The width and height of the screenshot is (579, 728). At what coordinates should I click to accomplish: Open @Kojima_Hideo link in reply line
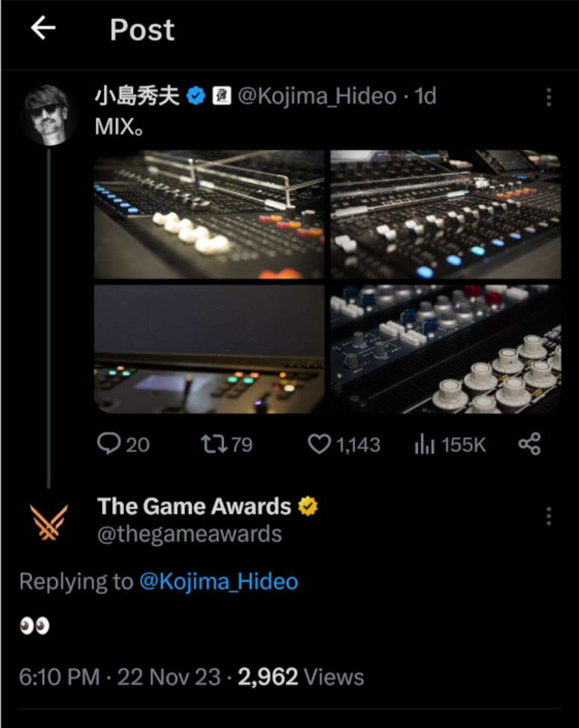tap(219, 581)
